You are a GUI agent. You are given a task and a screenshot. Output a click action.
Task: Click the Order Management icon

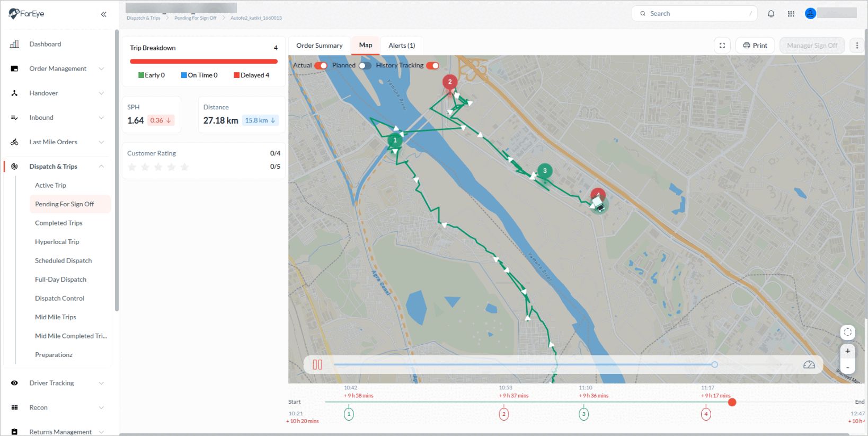[14, 68]
